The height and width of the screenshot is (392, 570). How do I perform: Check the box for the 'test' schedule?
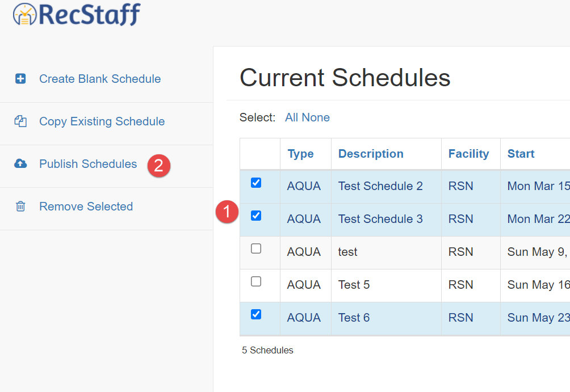(x=256, y=248)
